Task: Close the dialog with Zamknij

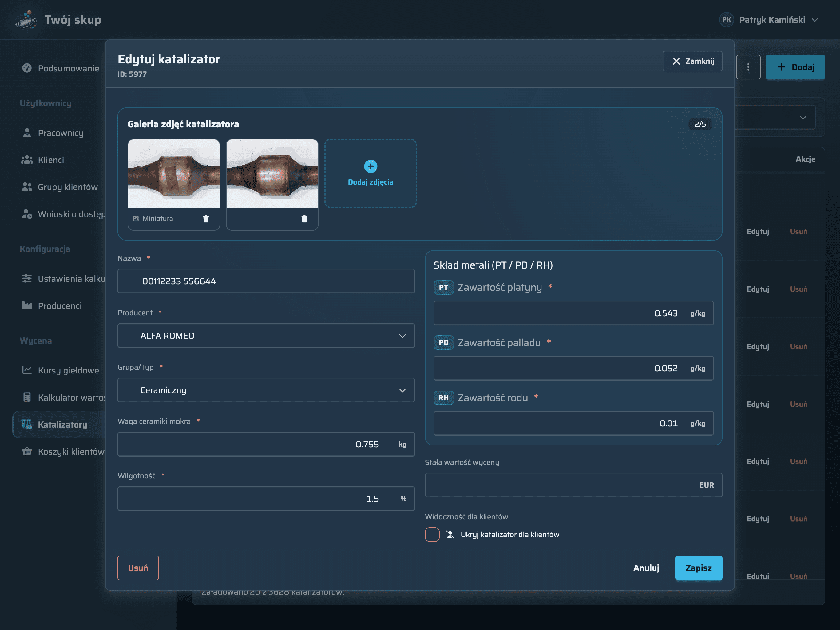Action: point(692,61)
